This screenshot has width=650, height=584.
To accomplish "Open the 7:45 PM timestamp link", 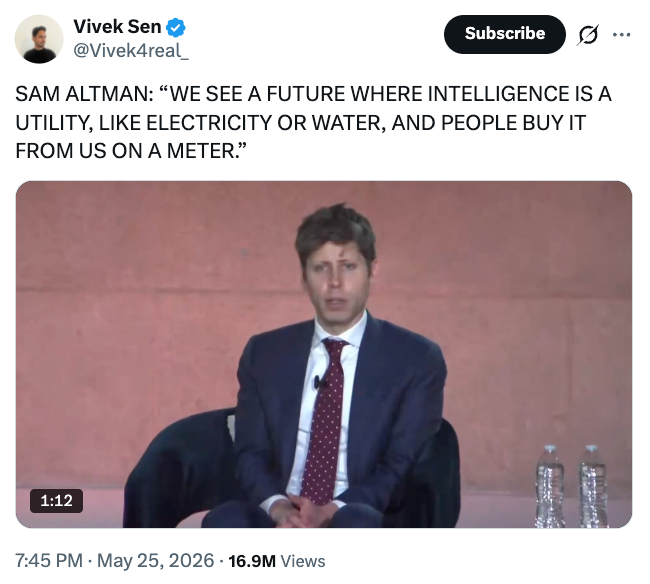I will coord(49,561).
